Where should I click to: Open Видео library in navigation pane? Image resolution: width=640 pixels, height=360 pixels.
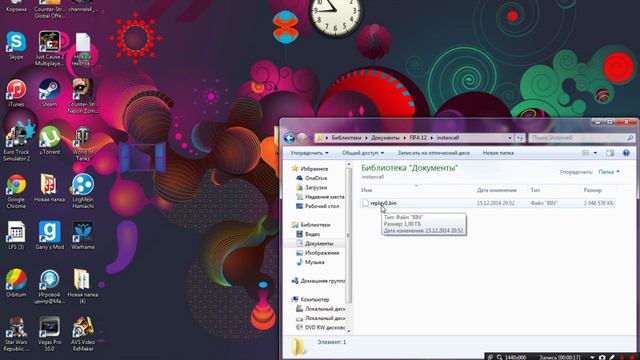click(308, 234)
